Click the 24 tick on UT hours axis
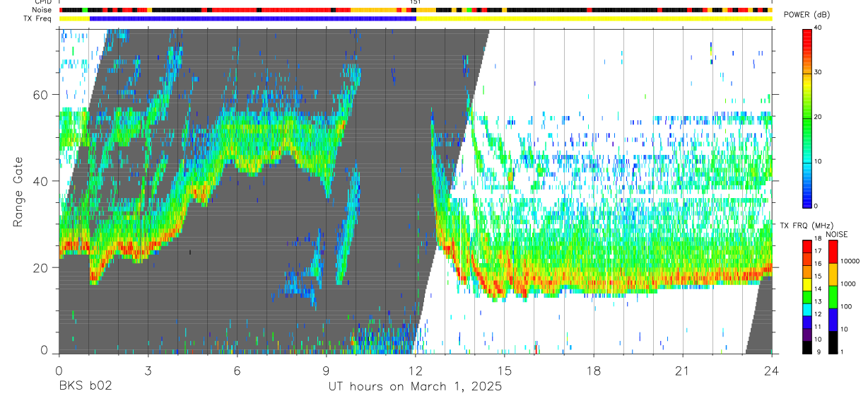Image resolution: width=868 pixels, height=401 pixels. click(772, 371)
